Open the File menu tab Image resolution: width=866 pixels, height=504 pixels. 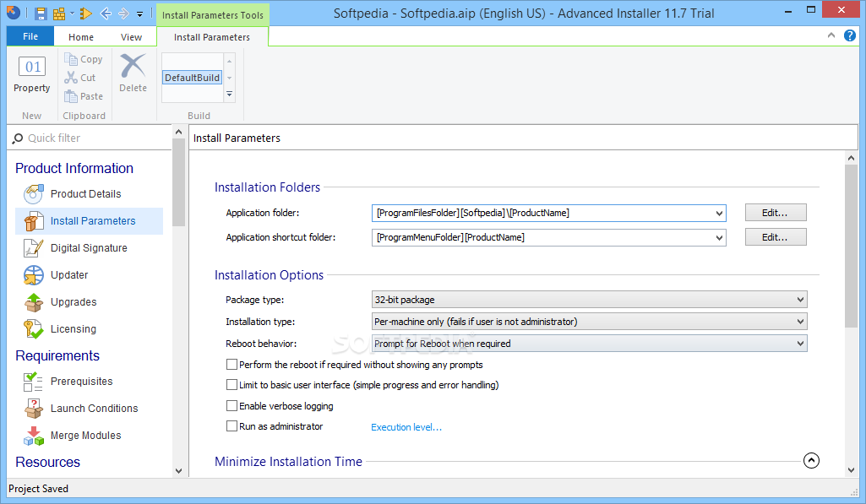click(x=30, y=36)
